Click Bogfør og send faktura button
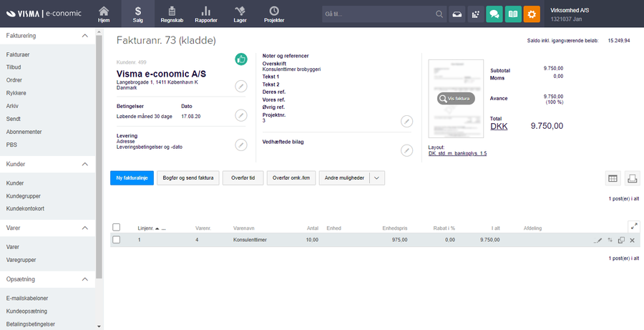 click(x=187, y=178)
